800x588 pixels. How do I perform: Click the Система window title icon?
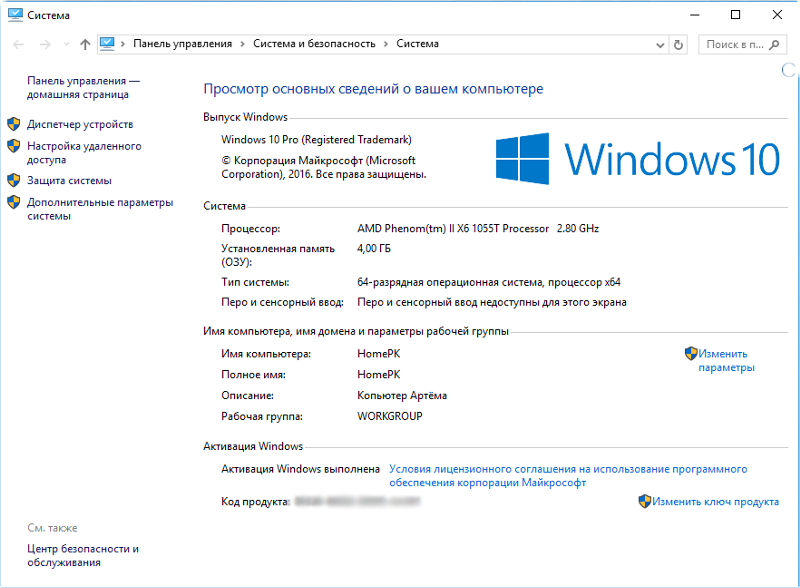coord(15,15)
